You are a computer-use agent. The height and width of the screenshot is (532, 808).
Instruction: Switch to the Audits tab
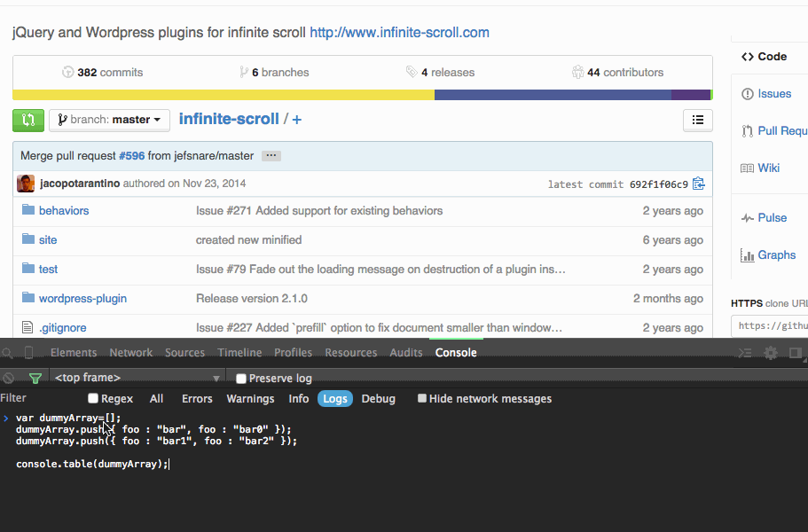point(406,353)
